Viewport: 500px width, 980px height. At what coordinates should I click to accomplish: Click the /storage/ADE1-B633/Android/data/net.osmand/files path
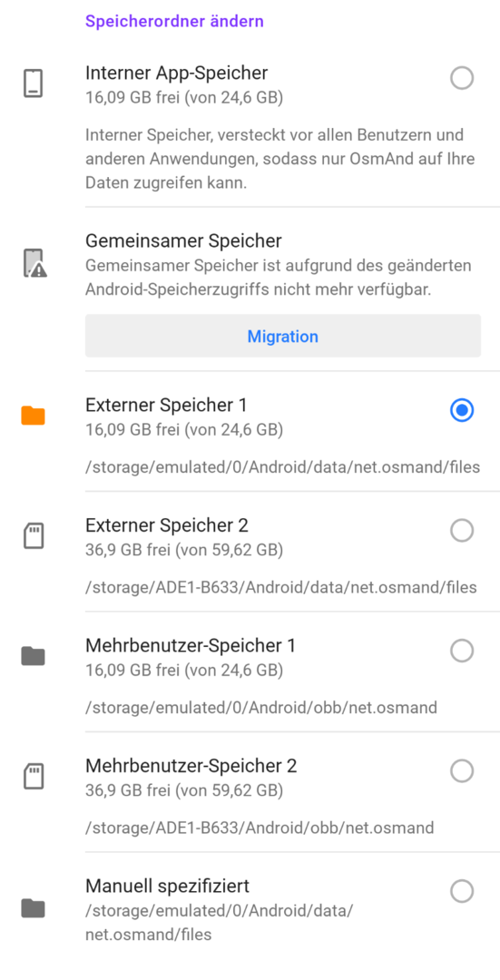pos(281,587)
